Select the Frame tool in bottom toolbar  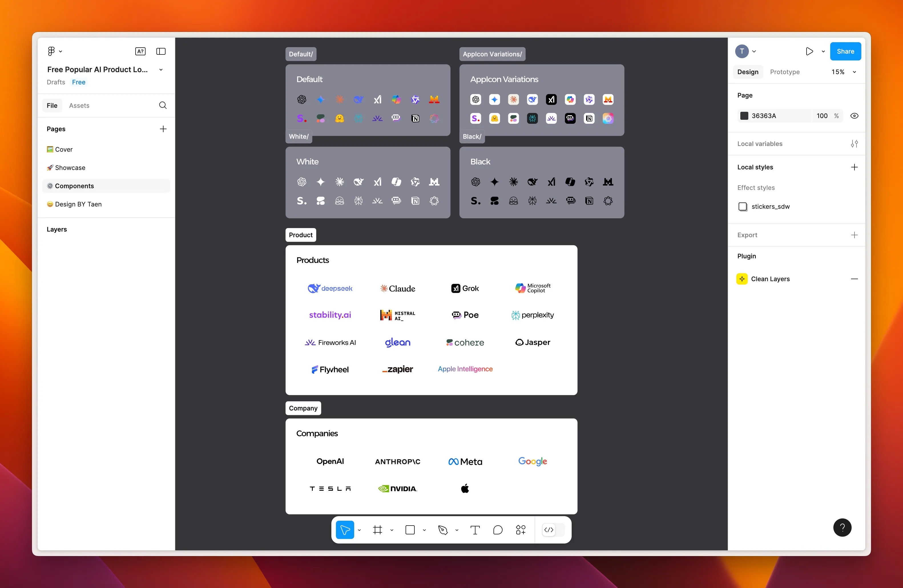tap(377, 530)
